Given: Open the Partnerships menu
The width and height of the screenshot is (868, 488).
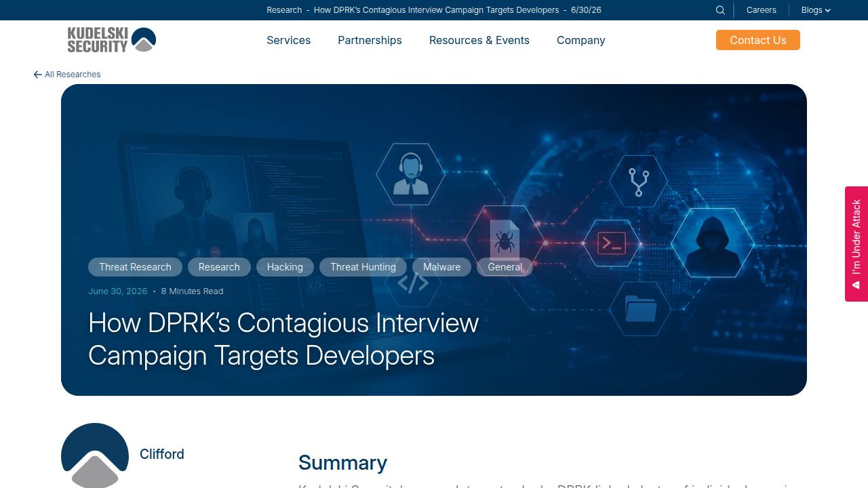Looking at the screenshot, I should click(x=370, y=40).
